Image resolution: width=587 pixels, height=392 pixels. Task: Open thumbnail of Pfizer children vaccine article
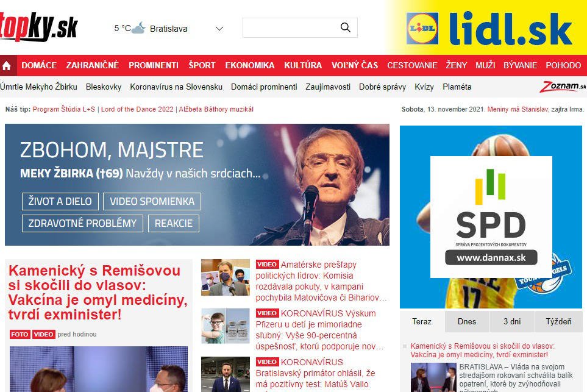226,326
